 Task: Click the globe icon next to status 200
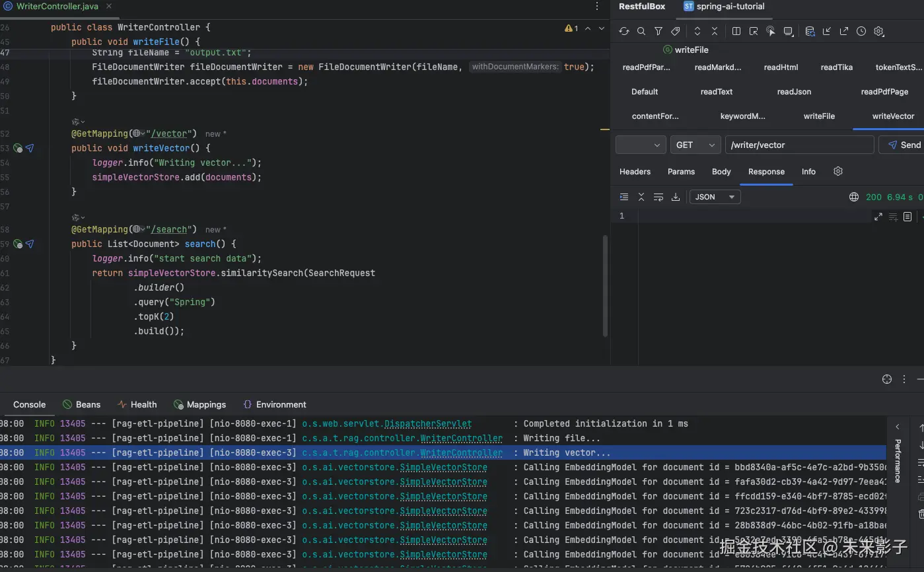click(853, 197)
